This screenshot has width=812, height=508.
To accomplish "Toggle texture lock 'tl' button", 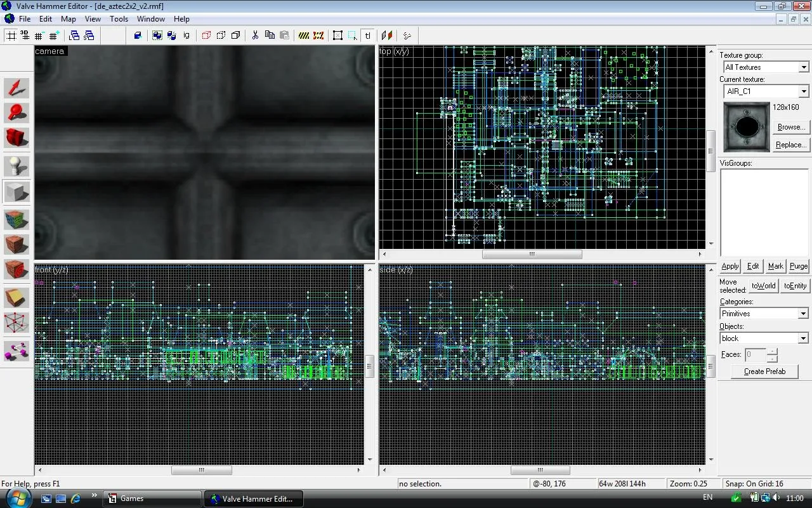I will click(368, 36).
